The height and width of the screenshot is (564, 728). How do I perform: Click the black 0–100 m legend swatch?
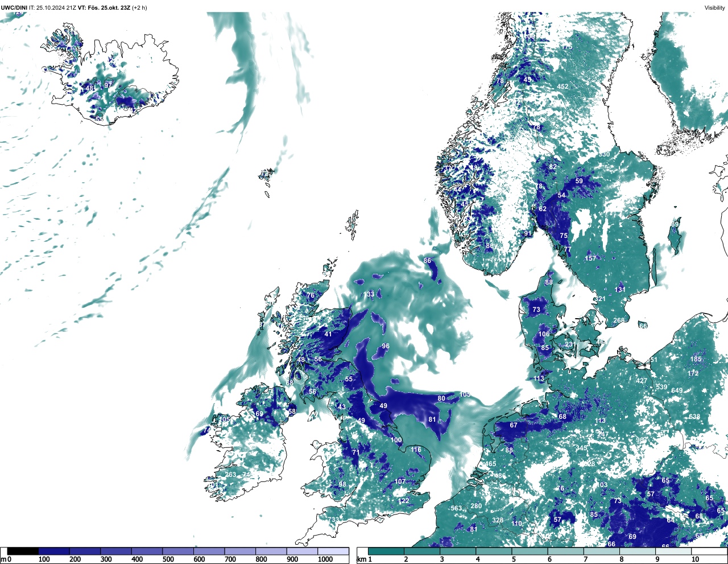tap(23, 551)
